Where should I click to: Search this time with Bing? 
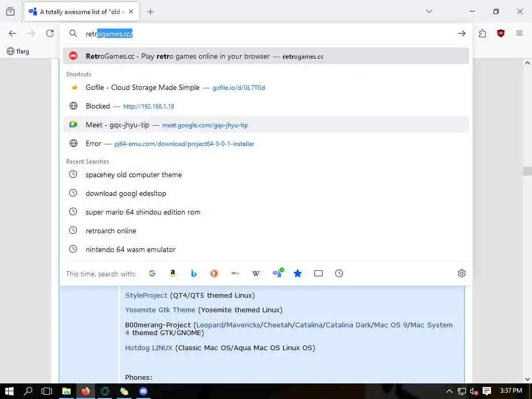click(194, 273)
